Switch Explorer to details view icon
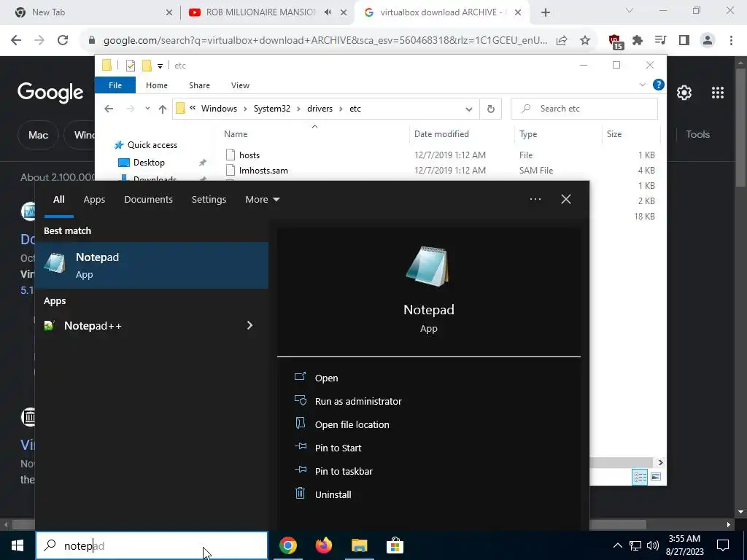The image size is (747, 560). click(x=640, y=476)
